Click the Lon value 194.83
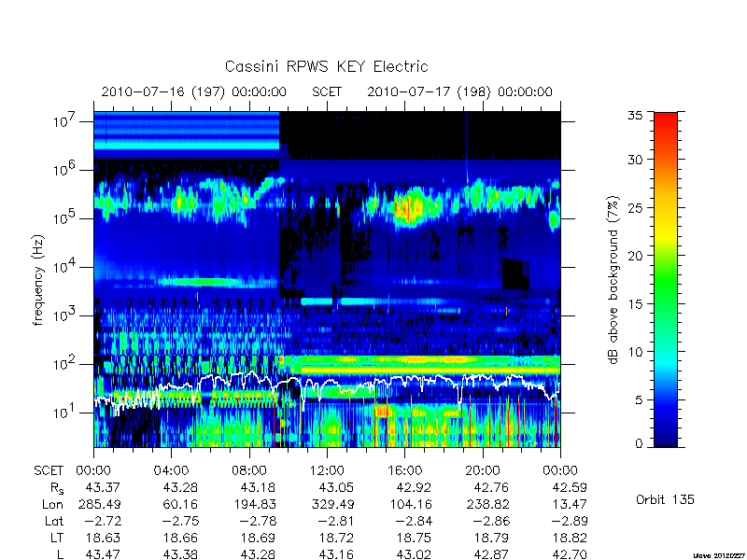This screenshot has width=747, height=560. 254,504
